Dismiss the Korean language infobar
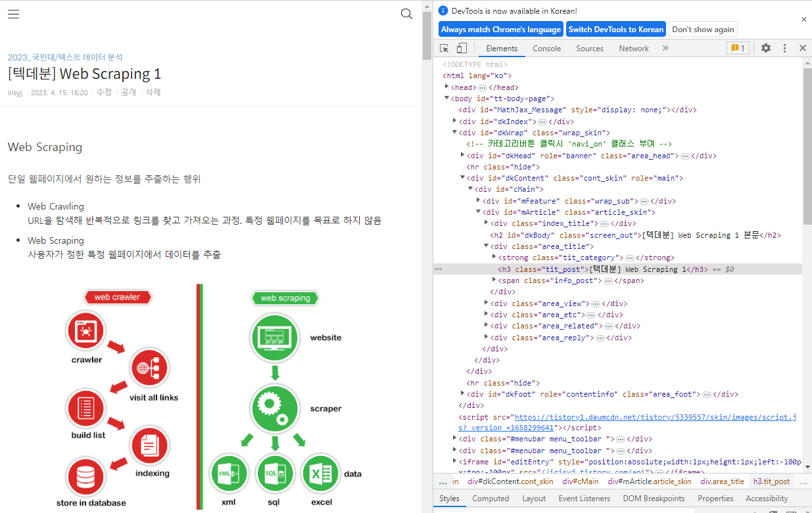 pos(803,20)
